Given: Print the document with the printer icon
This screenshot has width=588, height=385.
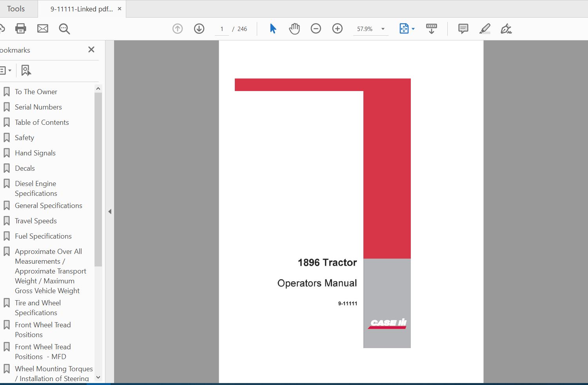Looking at the screenshot, I should [x=20, y=28].
